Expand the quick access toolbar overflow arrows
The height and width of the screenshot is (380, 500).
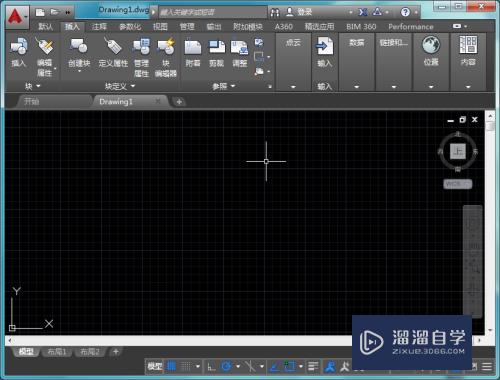[68, 13]
